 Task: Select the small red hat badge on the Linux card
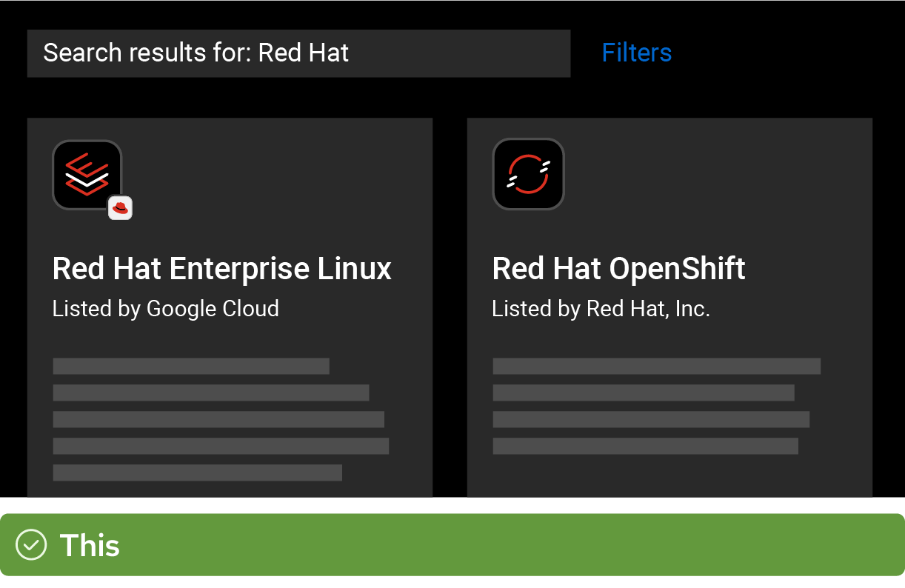coord(120,208)
